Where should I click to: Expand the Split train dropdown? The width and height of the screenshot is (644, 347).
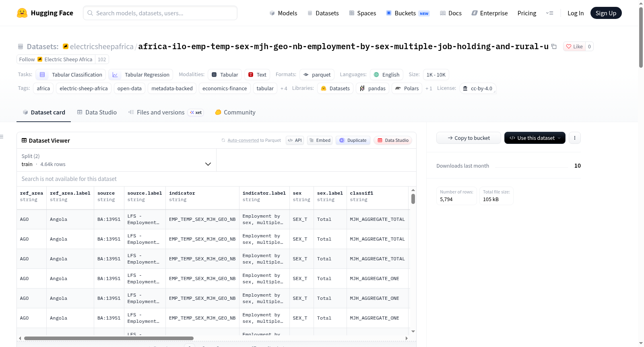point(116,160)
